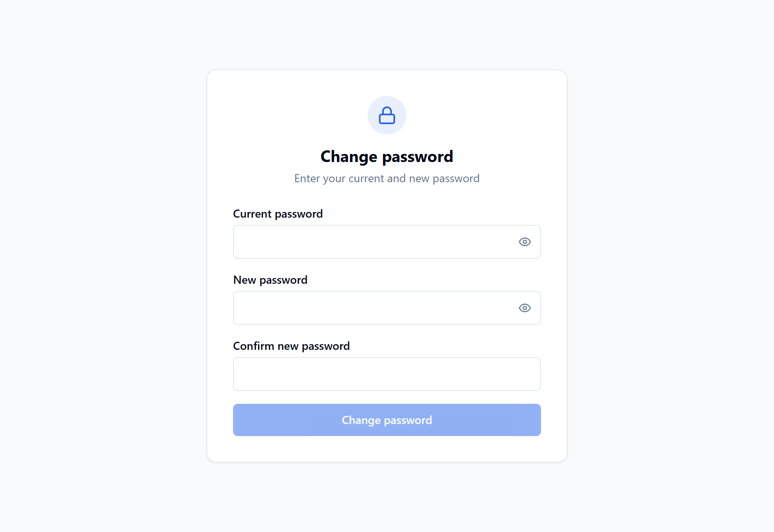This screenshot has height=532, width=774.
Task: Click the word "Confirm" in the third label
Action: coord(254,346)
